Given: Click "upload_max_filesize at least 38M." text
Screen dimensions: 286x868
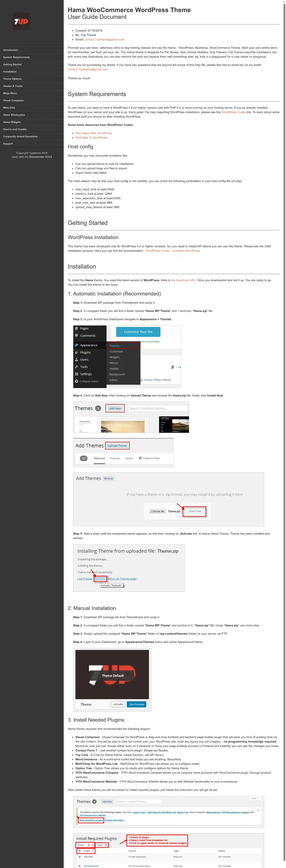Looking at the screenshot, I should coord(98,207).
